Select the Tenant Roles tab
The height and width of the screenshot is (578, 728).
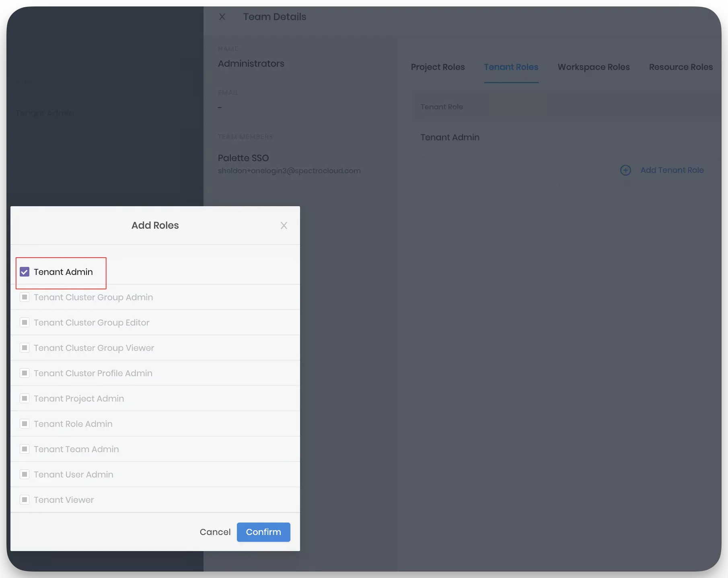tap(511, 67)
